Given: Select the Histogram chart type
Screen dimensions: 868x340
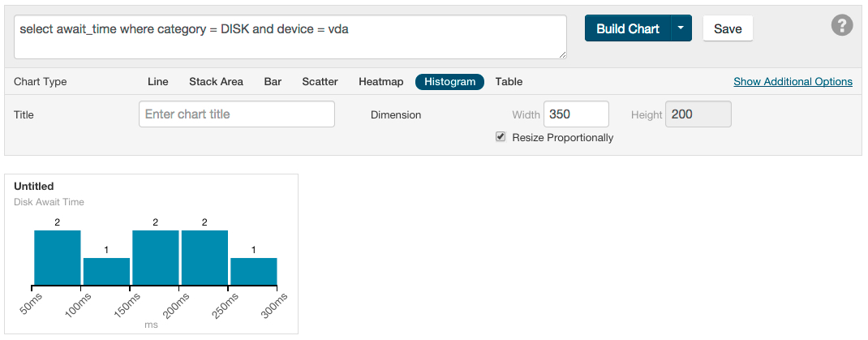Looking at the screenshot, I should (449, 81).
